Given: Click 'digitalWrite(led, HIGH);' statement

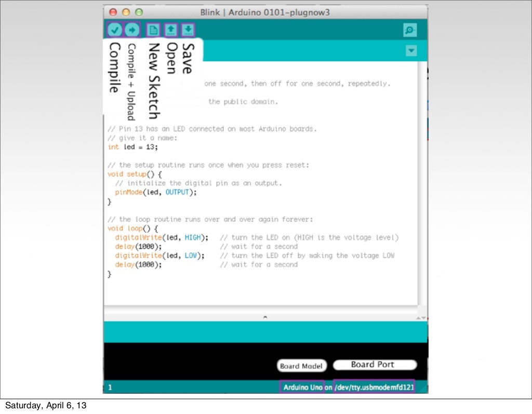Looking at the screenshot, I should click(162, 237).
